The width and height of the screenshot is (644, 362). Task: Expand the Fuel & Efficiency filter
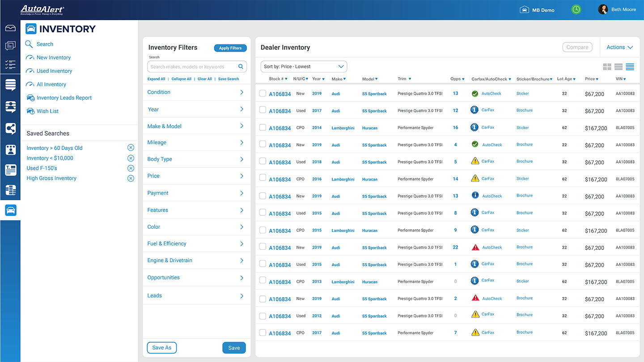(196, 244)
